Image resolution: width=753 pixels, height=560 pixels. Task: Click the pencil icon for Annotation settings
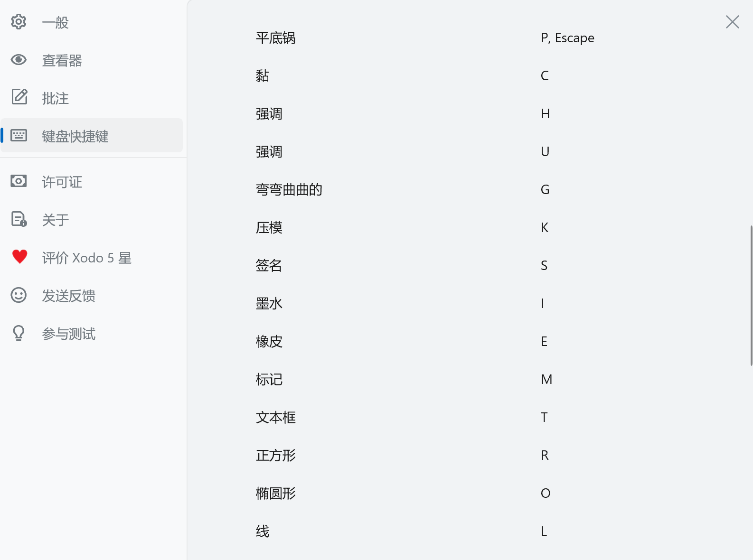click(x=19, y=97)
